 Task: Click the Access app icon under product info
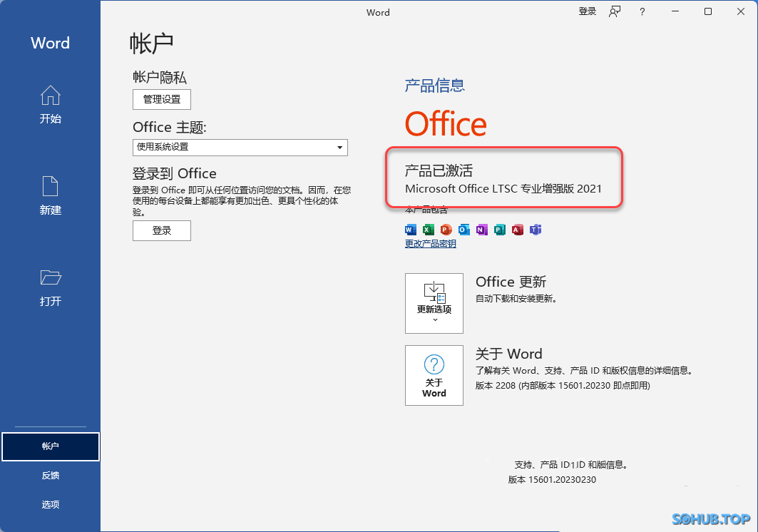[x=518, y=230]
